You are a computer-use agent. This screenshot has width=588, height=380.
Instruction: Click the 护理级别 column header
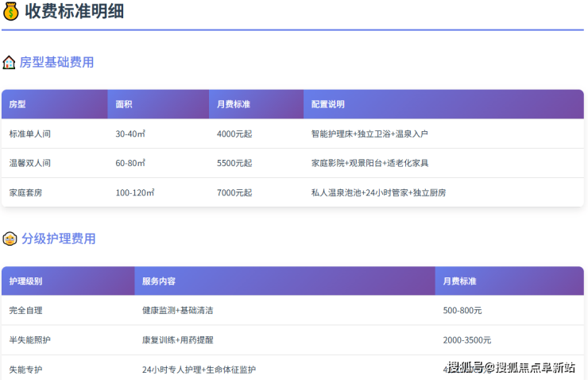pos(26,281)
